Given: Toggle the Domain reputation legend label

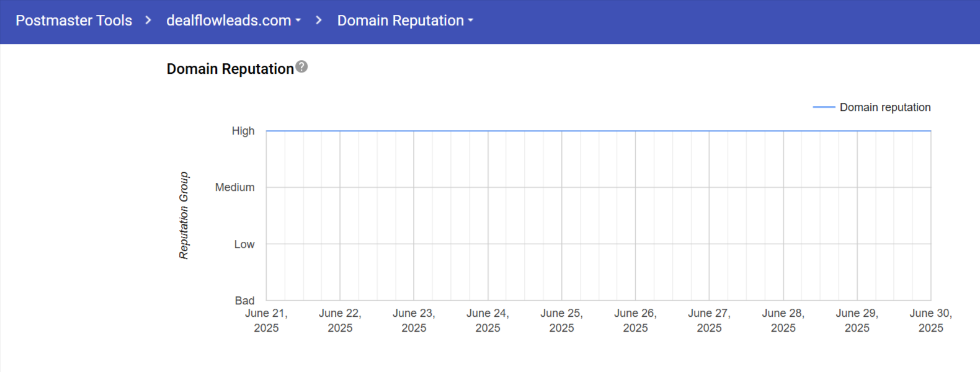Looking at the screenshot, I should [884, 107].
